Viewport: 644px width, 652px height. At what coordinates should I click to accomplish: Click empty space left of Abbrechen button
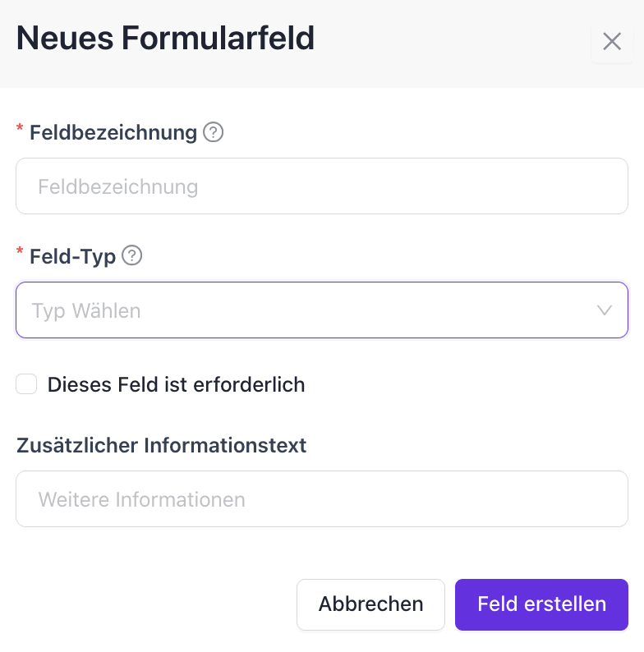(148, 604)
